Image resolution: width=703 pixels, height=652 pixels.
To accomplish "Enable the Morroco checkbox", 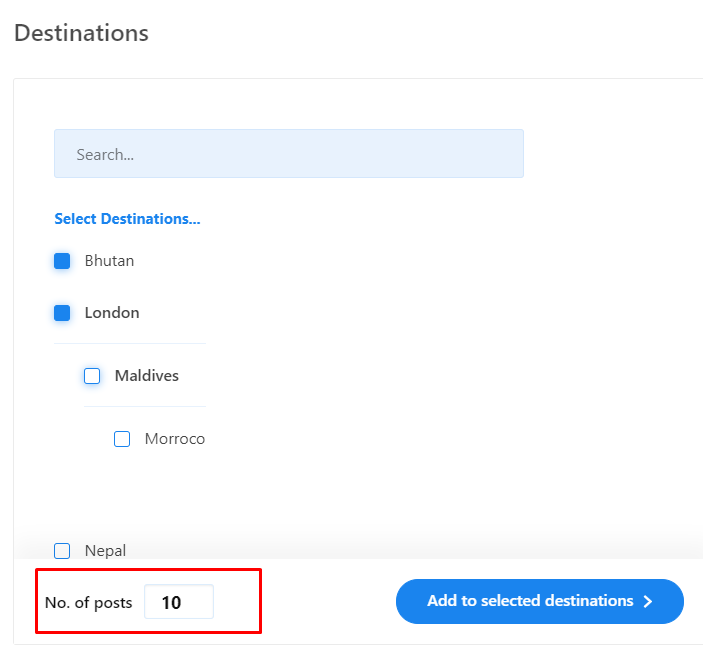I will [x=122, y=439].
